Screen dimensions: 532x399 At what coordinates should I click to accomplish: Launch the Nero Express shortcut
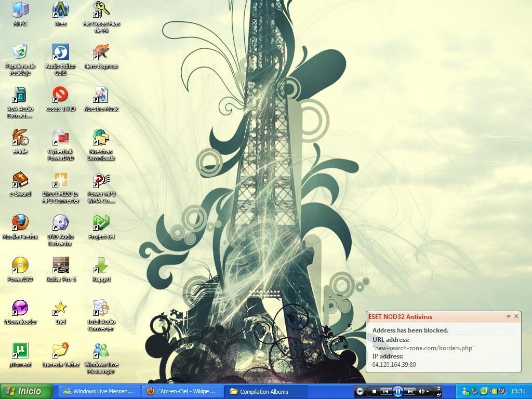(x=101, y=53)
